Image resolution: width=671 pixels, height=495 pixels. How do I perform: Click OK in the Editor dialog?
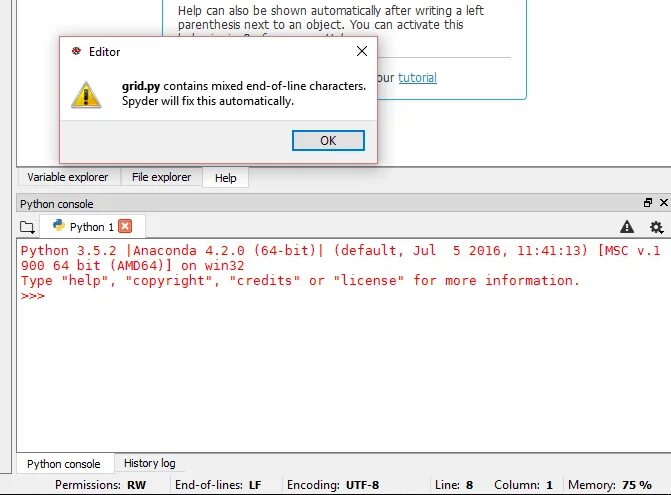coord(328,141)
